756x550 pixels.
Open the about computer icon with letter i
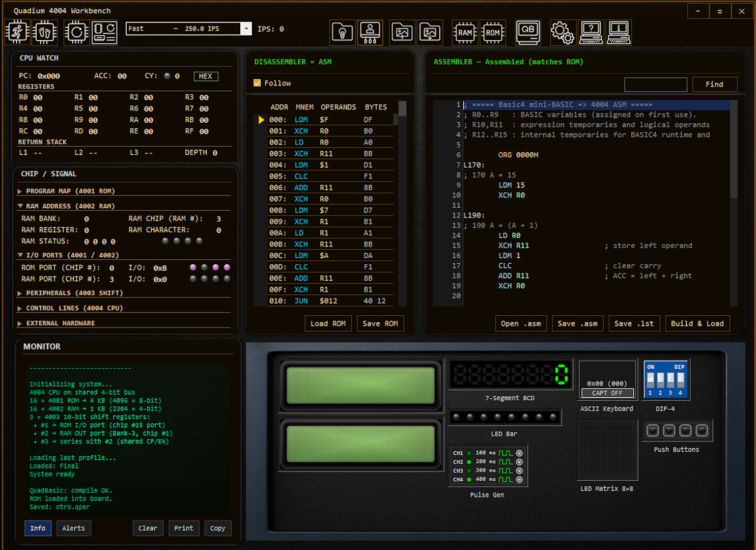click(619, 33)
